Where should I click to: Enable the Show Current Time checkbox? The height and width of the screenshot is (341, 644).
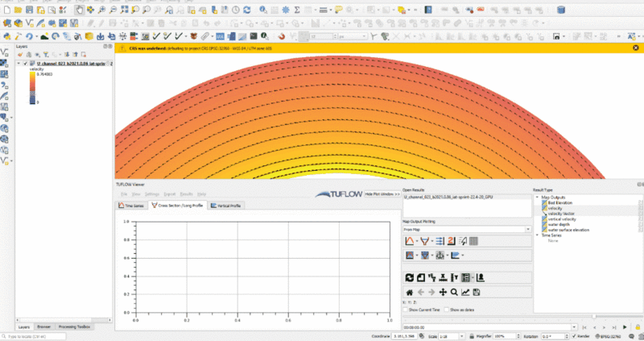pos(406,309)
